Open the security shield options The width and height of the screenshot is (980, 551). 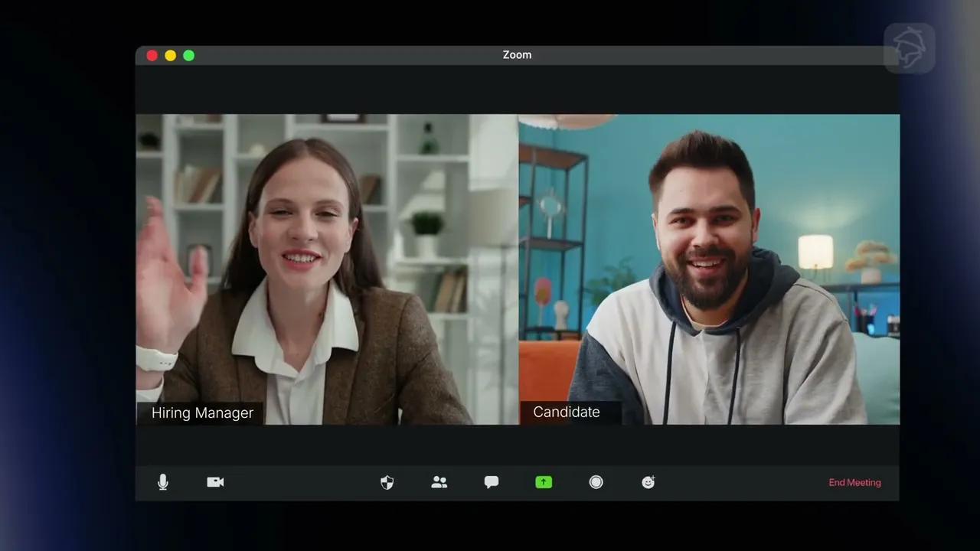coord(387,482)
